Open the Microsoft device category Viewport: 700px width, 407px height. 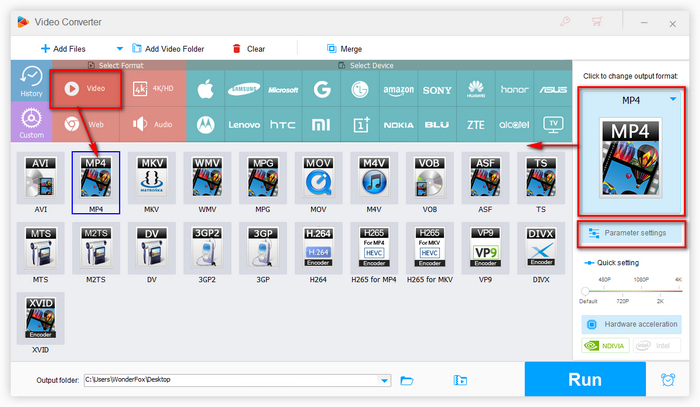coord(283,89)
